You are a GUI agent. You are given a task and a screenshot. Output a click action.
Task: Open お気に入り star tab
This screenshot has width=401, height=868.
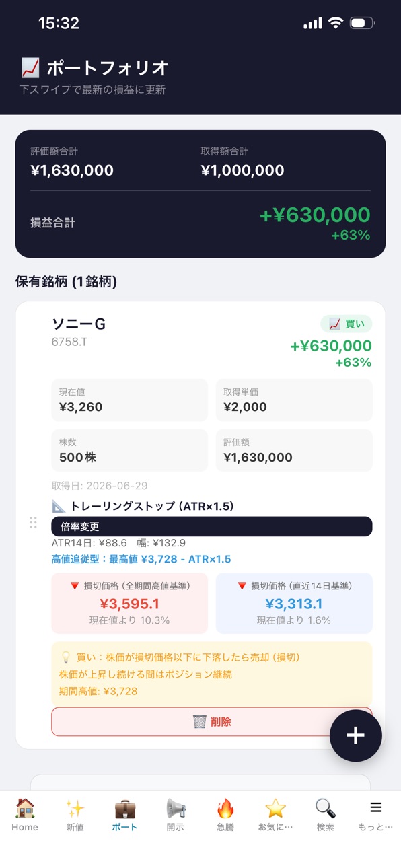275,815
